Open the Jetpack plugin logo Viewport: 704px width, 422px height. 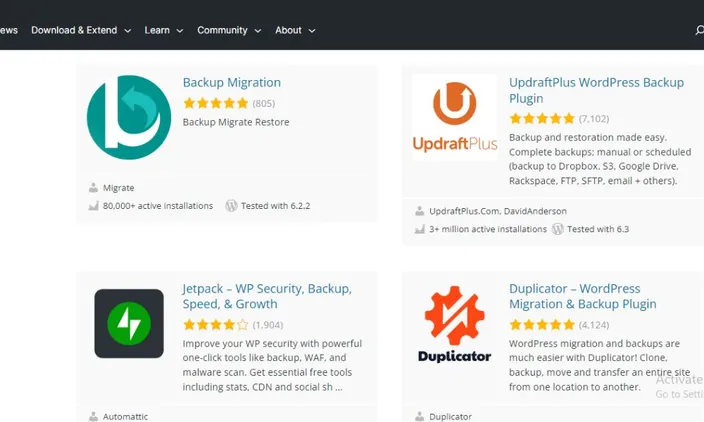tap(129, 324)
